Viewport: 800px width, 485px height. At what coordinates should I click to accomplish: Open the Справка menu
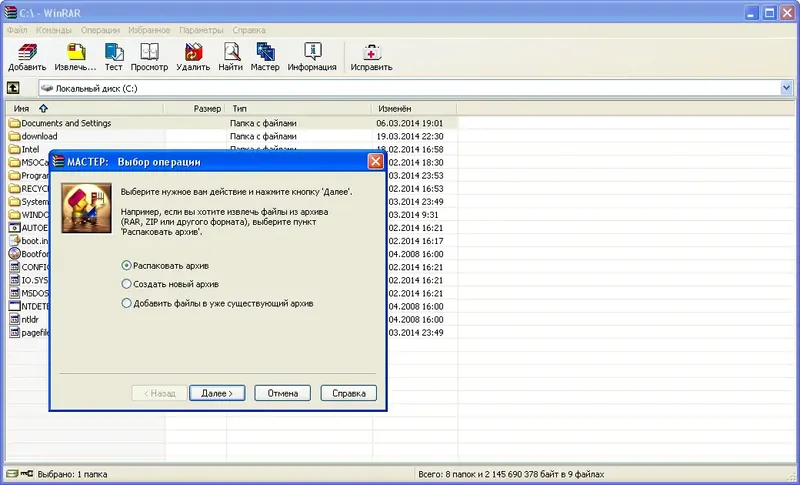pos(248,30)
